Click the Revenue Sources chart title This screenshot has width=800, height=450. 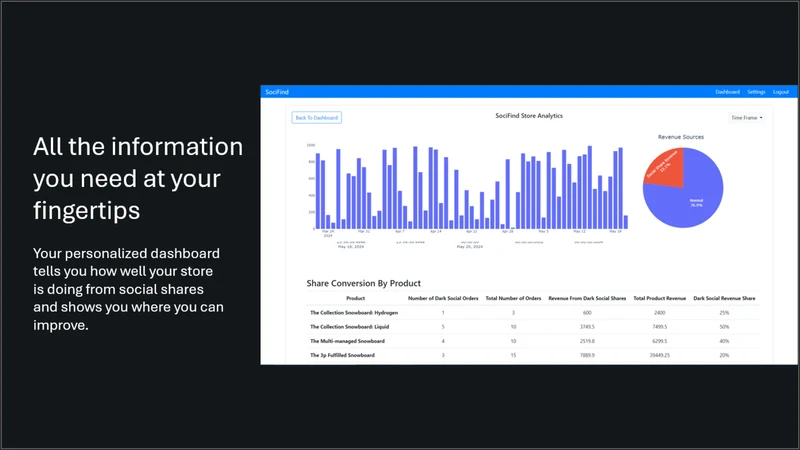coord(681,137)
